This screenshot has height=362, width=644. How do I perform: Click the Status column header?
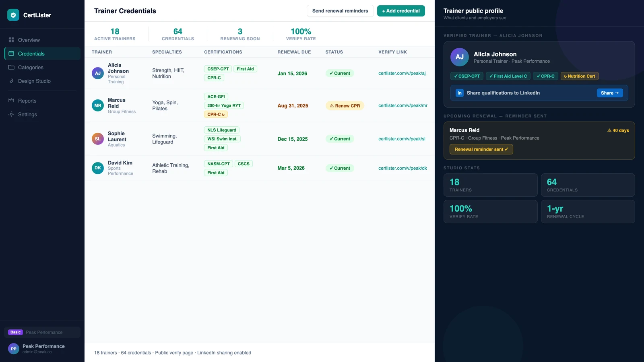(x=334, y=52)
